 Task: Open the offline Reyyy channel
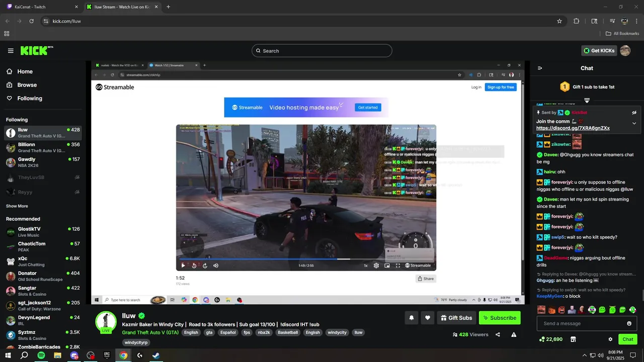point(43,192)
